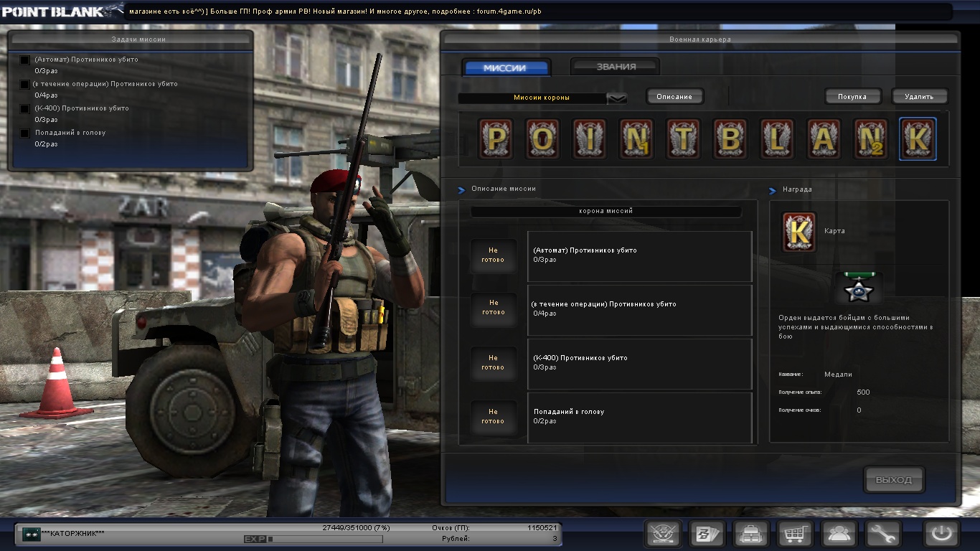The image size is (980, 551).
Task: Toggle checkbox for (в течение операции) task
Action: 25,85
